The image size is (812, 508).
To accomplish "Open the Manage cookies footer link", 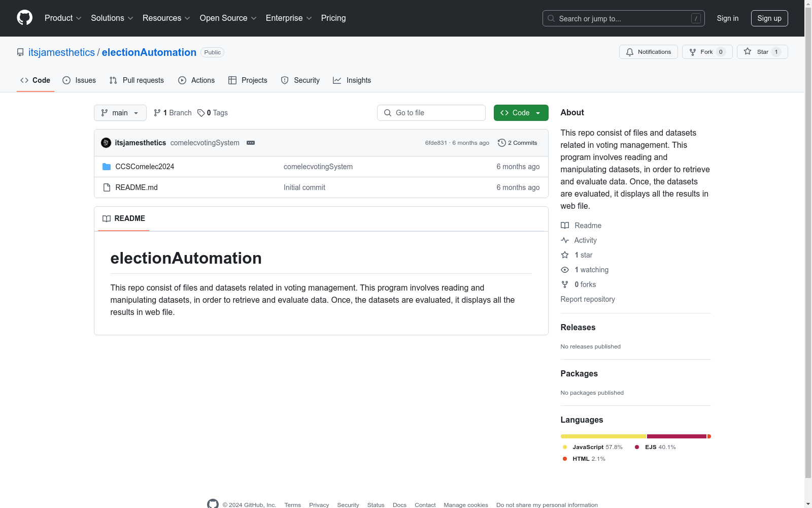I will point(466,505).
